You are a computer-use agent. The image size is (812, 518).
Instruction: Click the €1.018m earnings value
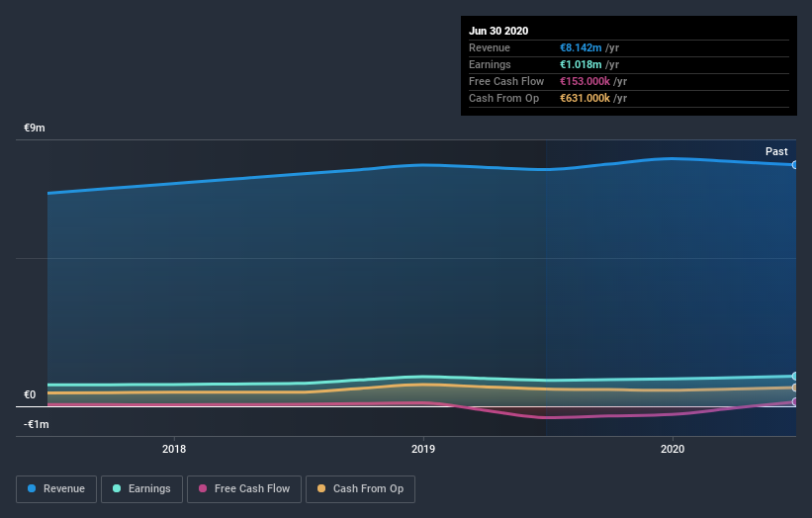(581, 64)
